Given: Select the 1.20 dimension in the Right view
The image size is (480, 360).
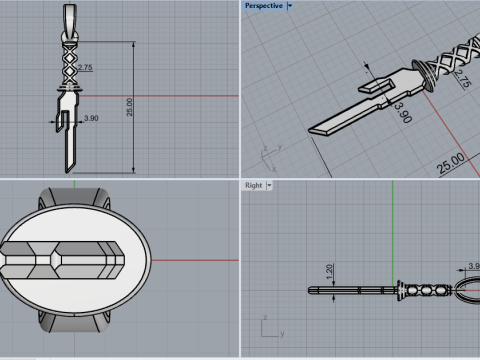Looking at the screenshot, I should coord(329,272).
